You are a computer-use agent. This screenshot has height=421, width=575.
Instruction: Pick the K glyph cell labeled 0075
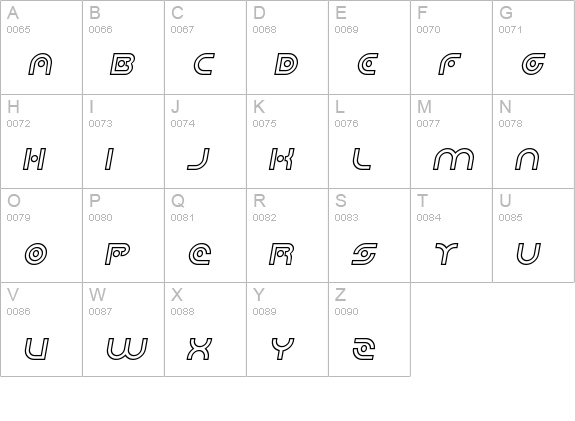click(x=288, y=142)
